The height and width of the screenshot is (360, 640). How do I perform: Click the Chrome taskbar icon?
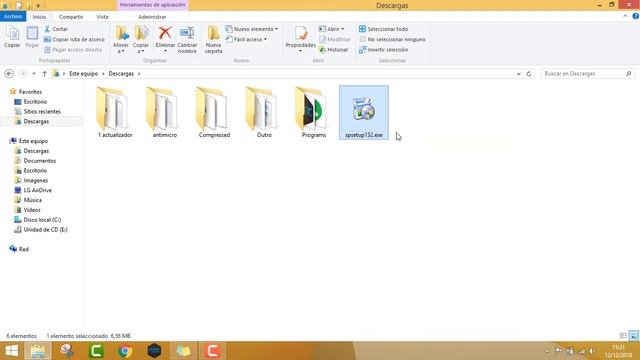[x=125, y=351]
